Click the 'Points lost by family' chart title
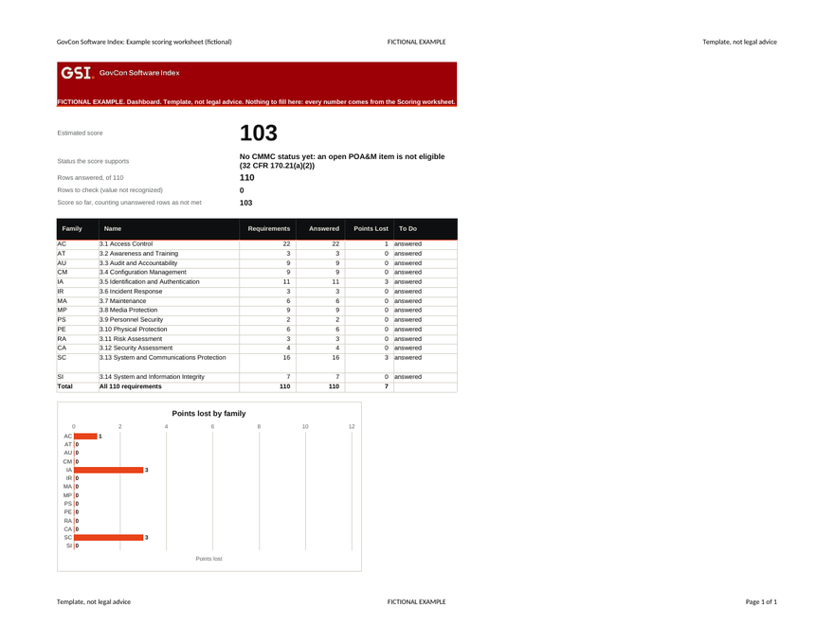Image resolution: width=834 pixels, height=644 pixels. [208, 414]
